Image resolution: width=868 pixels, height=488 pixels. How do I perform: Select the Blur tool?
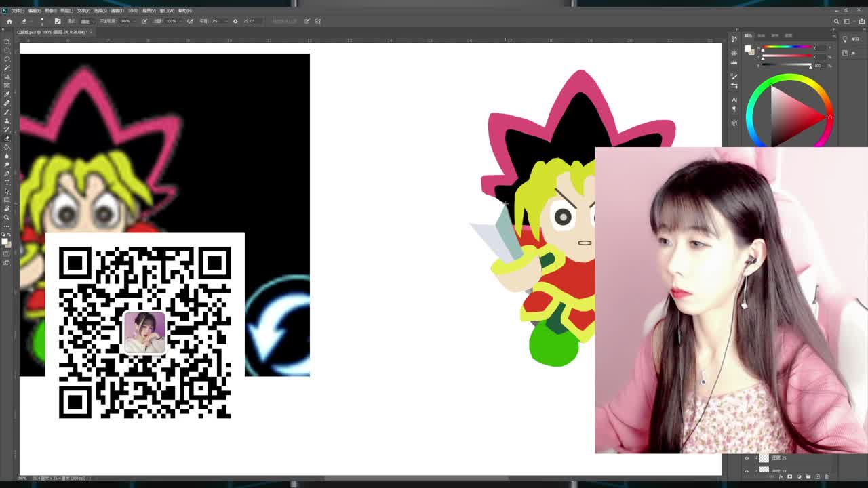pyautogui.click(x=7, y=155)
